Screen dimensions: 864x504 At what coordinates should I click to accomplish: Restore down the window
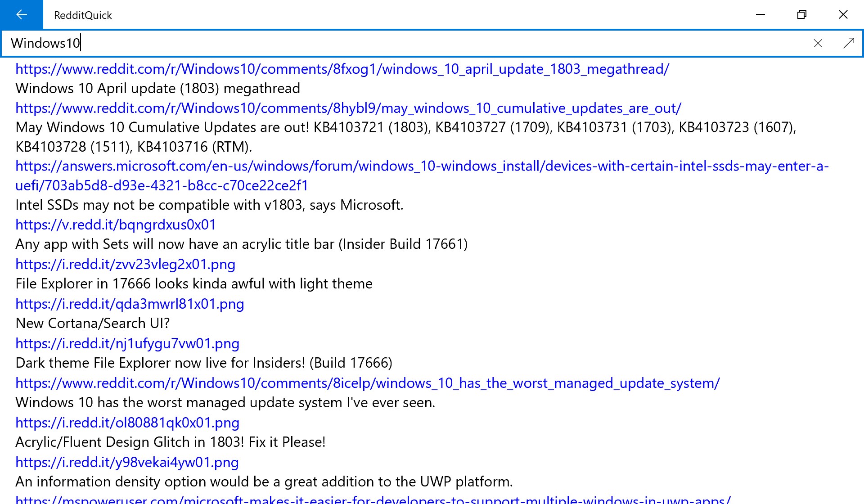801,14
